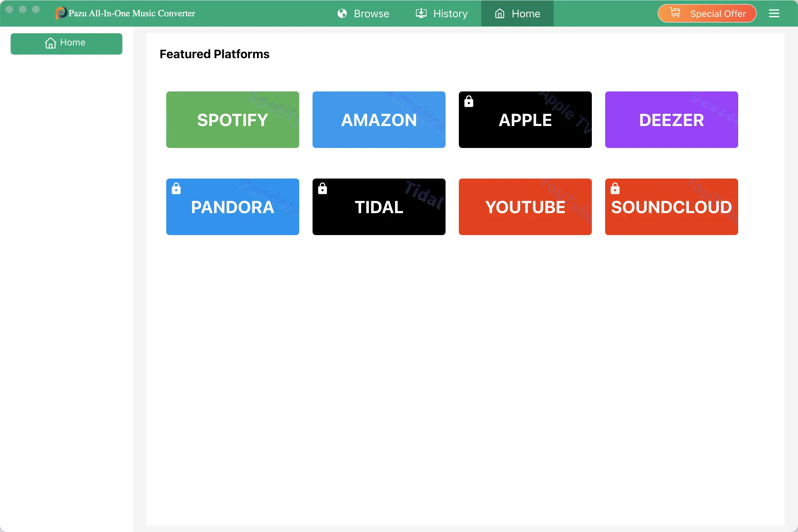Minimize the window with the yellow button

pos(23,9)
